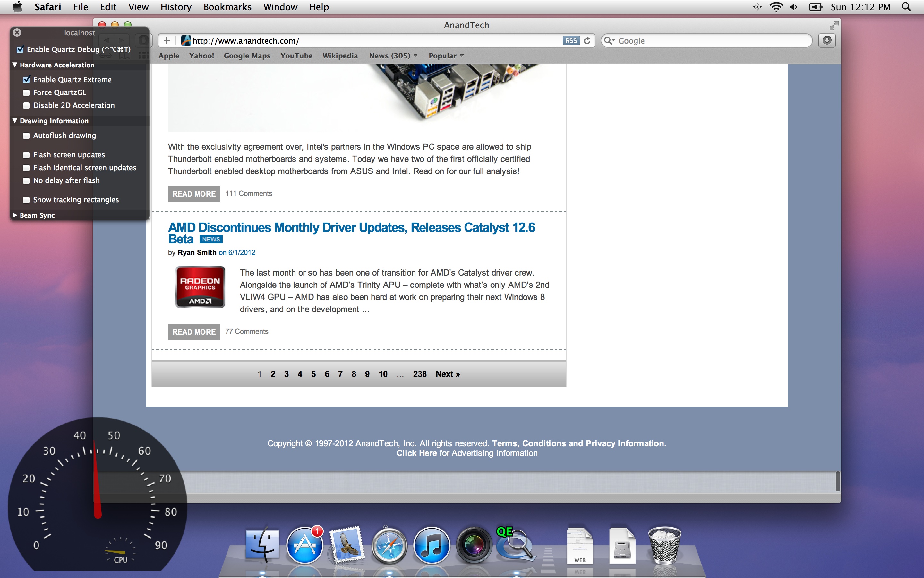Image resolution: width=924 pixels, height=578 pixels.
Task: Open the 111 Comments link
Action: [249, 193]
